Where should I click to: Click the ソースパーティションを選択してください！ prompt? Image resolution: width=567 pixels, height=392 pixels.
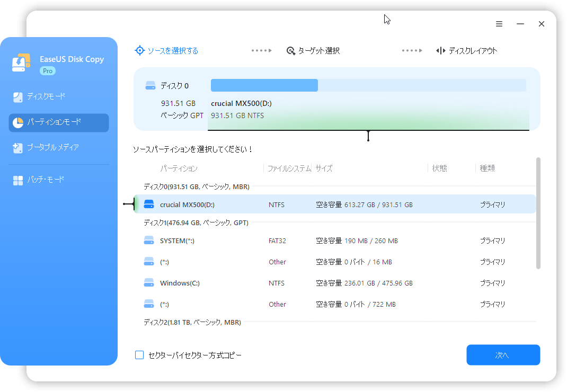pos(193,149)
